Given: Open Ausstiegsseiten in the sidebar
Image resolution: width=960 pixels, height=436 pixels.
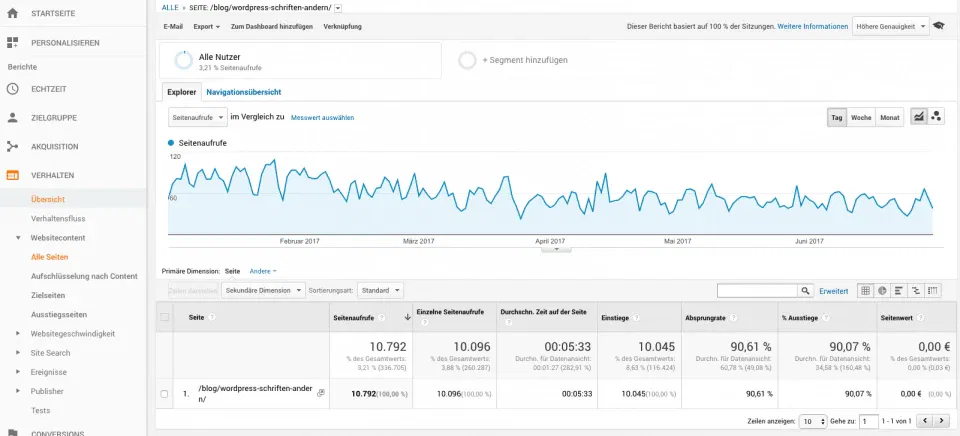Looking at the screenshot, I should (59, 315).
